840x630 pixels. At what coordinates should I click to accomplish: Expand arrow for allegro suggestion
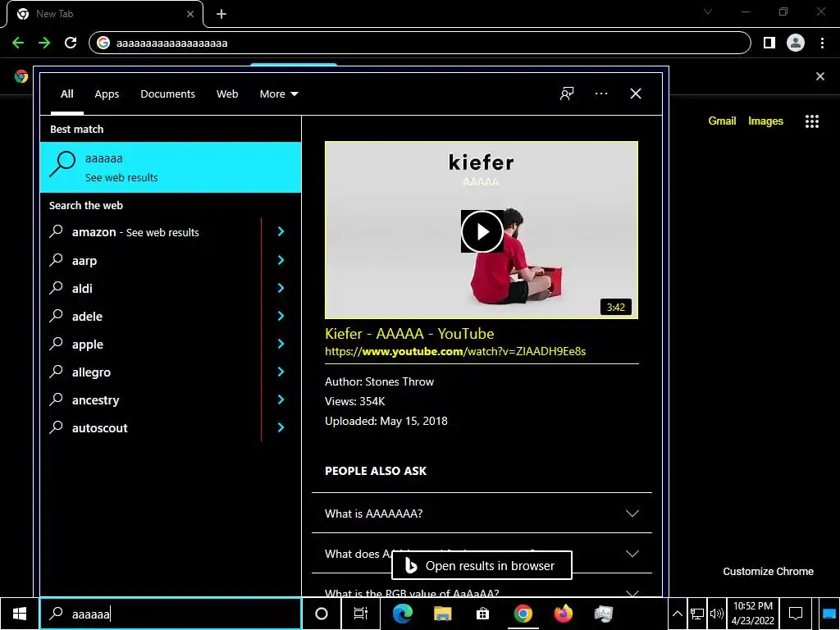tap(281, 372)
